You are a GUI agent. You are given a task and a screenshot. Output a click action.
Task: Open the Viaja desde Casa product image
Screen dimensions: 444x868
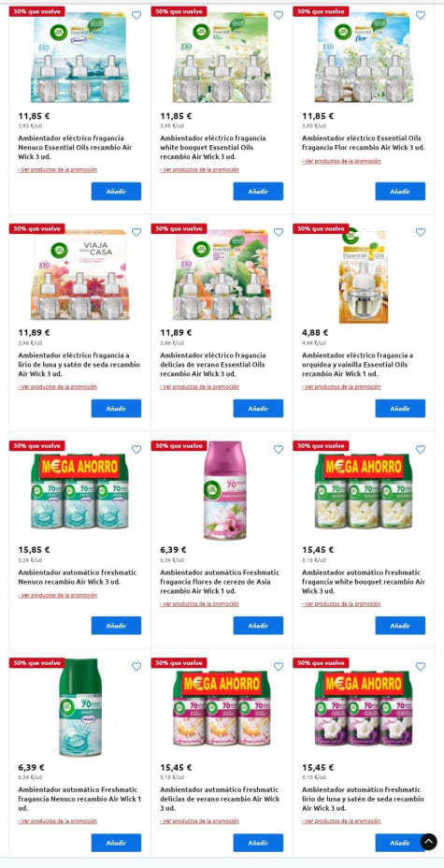[x=79, y=275]
